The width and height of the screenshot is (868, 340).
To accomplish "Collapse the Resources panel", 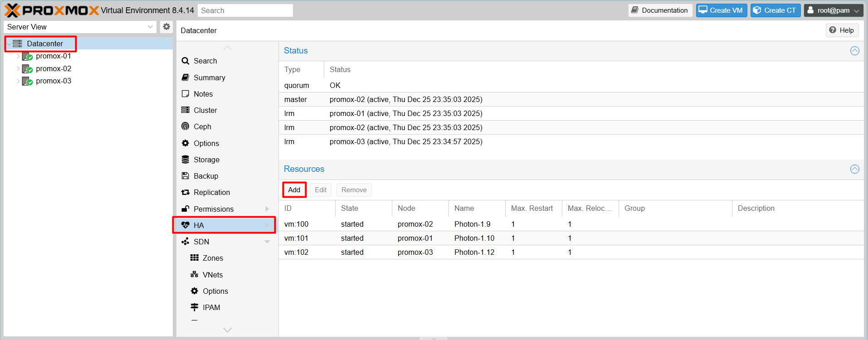I will tap(854, 169).
